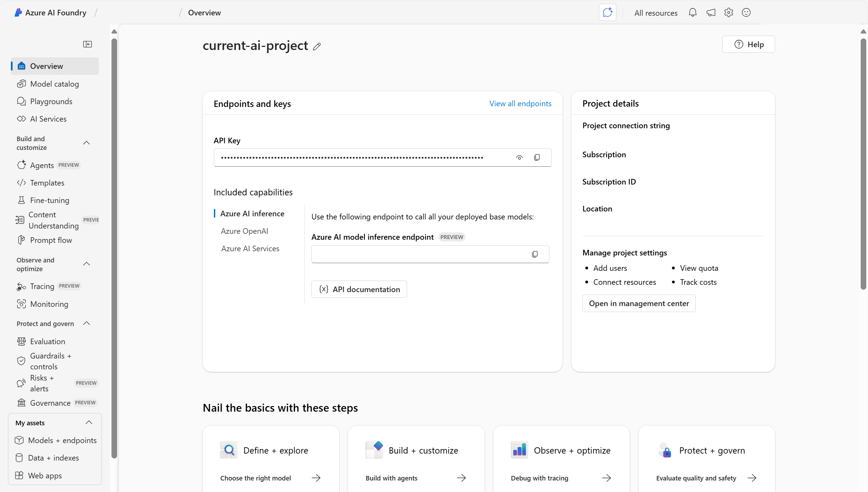Collapse Protect and govern section
This screenshot has width=868, height=492.
tap(87, 324)
